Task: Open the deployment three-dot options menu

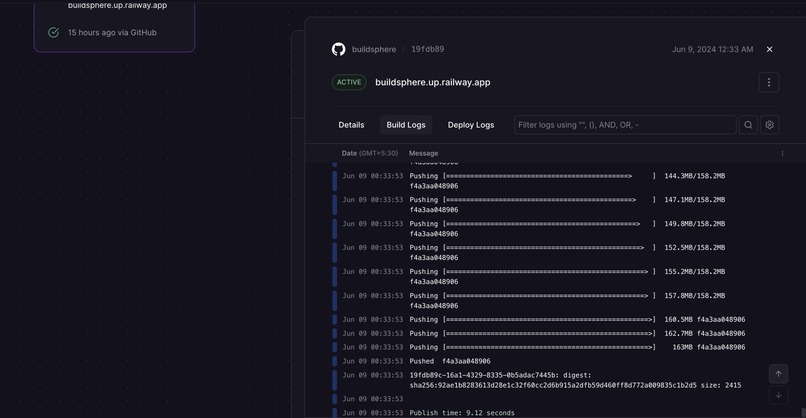Action: pos(769,82)
